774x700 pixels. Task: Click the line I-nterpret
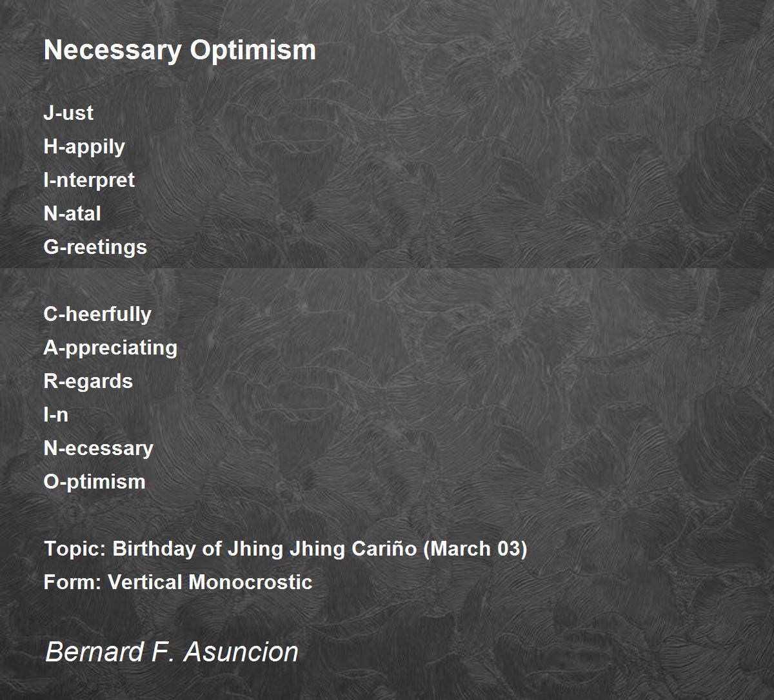tap(89, 180)
